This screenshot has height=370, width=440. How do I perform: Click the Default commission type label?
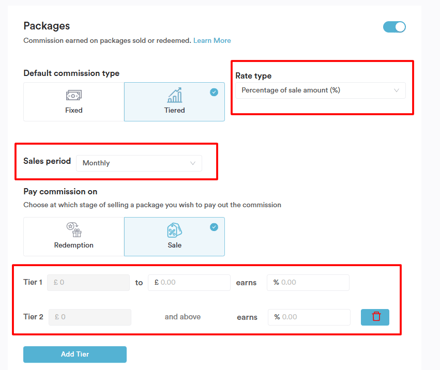71,73
